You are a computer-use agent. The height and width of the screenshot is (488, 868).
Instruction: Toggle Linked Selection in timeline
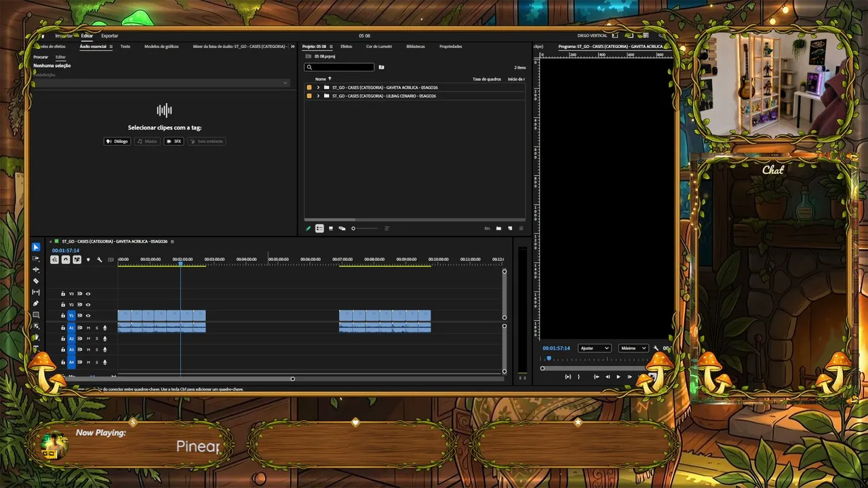click(x=77, y=260)
